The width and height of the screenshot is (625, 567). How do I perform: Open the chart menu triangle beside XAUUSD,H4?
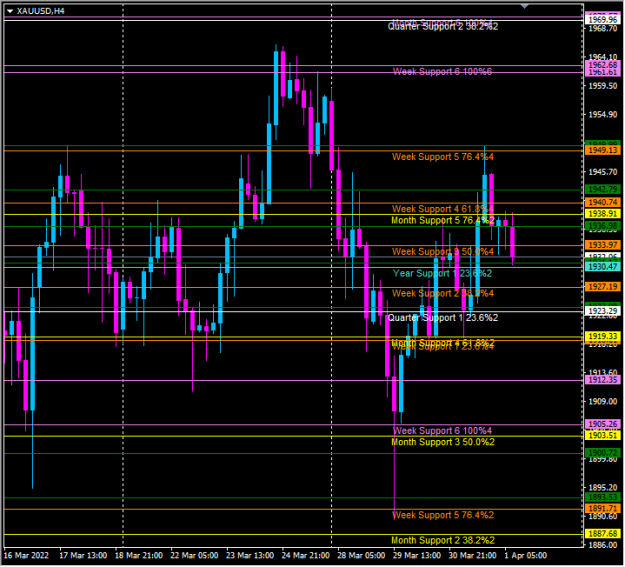pos(10,11)
